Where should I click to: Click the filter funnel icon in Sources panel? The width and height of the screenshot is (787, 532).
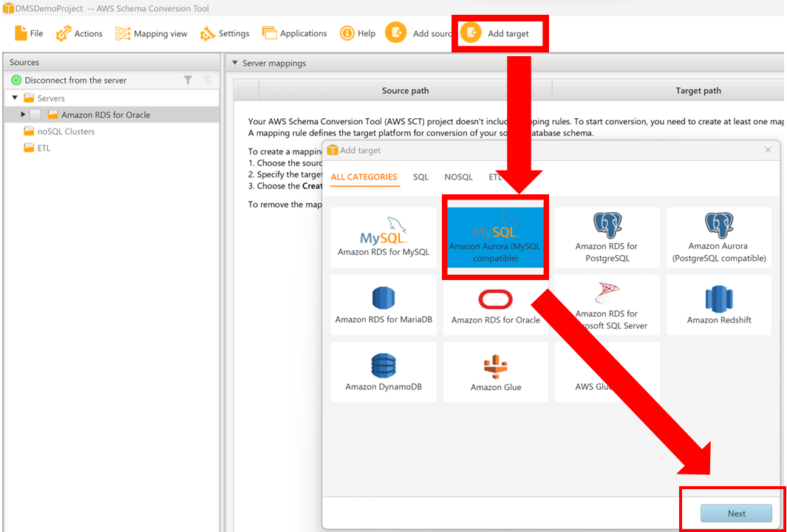coord(188,80)
